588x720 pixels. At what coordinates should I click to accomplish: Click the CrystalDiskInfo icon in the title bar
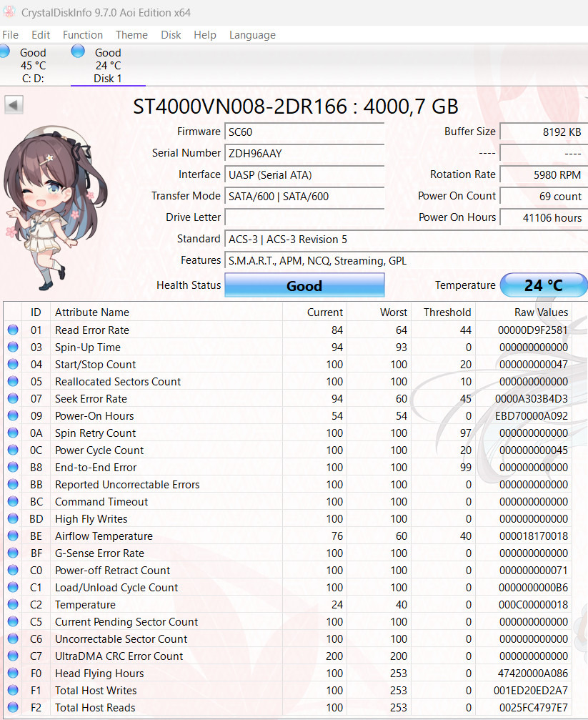[10, 12]
